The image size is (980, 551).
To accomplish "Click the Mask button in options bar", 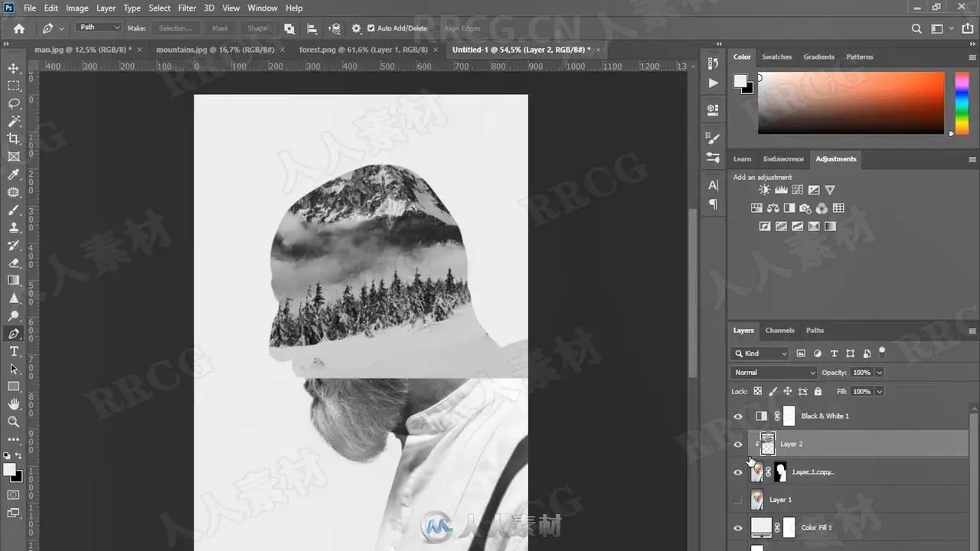I will point(220,28).
